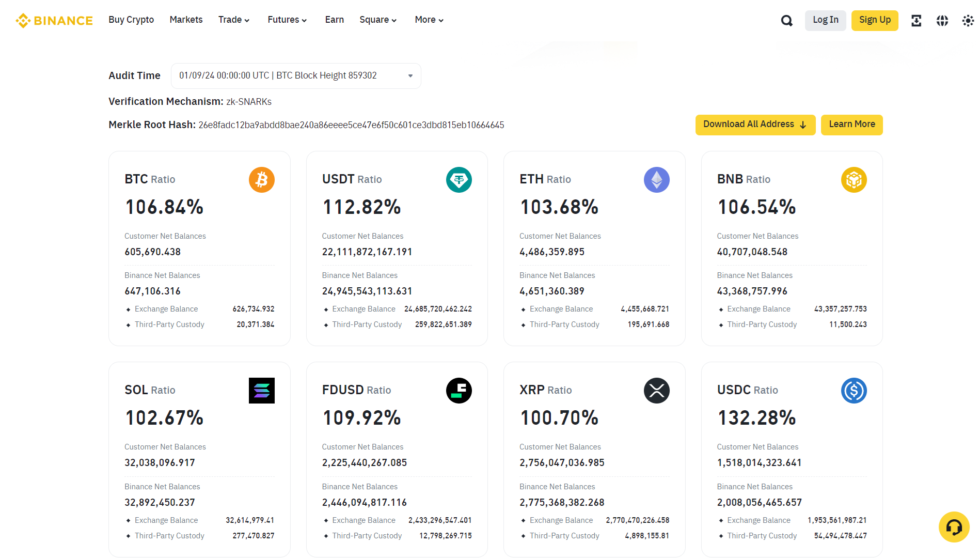Click USDC customer balance 1,518,014,323.641
The width and height of the screenshot is (980, 558).
point(760,463)
